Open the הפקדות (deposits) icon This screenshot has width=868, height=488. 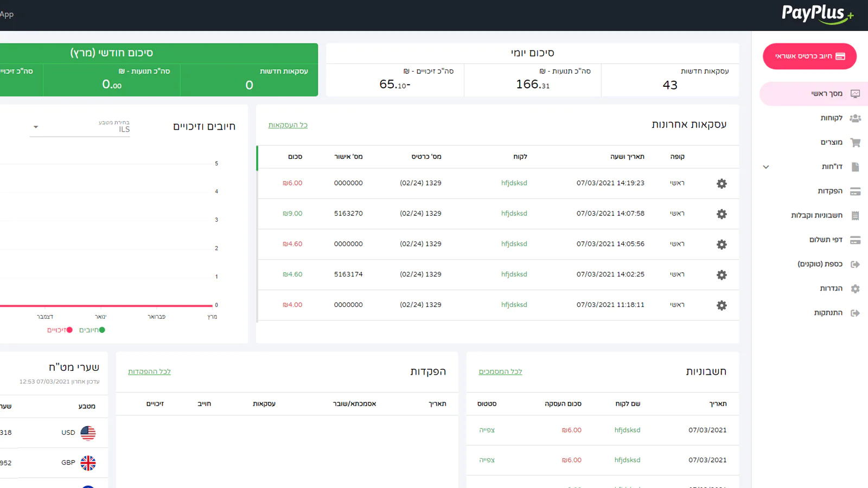856,191
